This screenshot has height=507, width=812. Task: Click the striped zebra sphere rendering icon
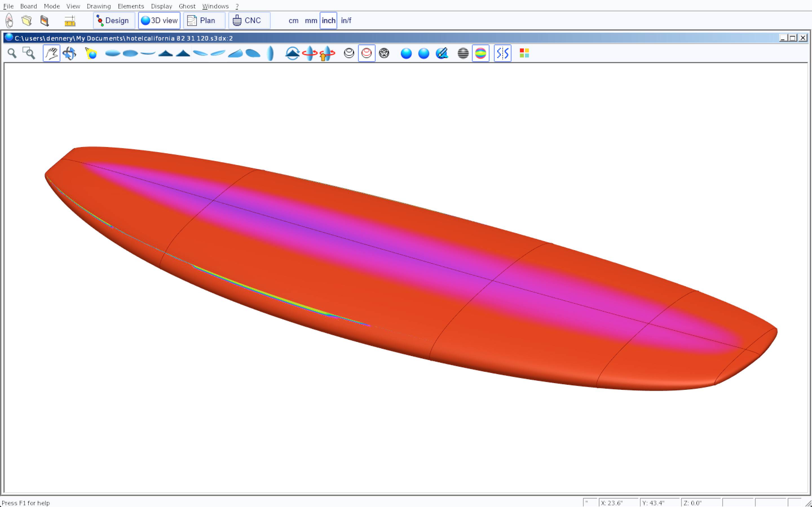click(x=463, y=53)
